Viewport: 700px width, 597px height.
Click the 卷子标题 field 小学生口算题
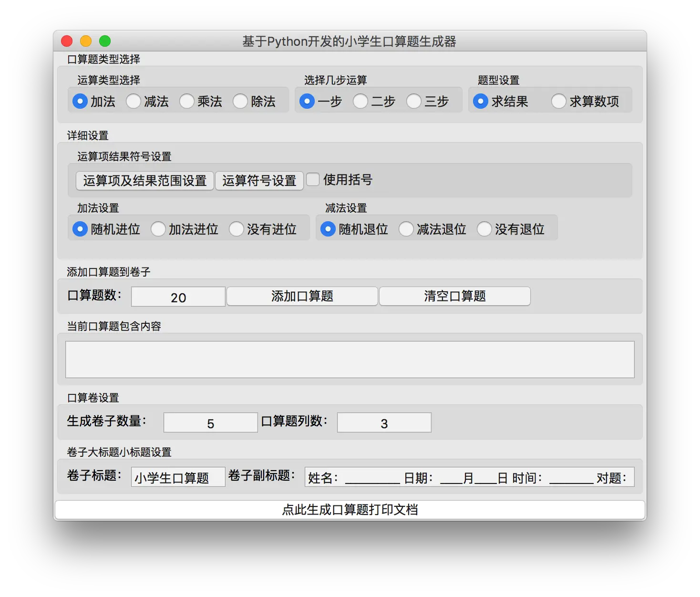[x=178, y=477]
